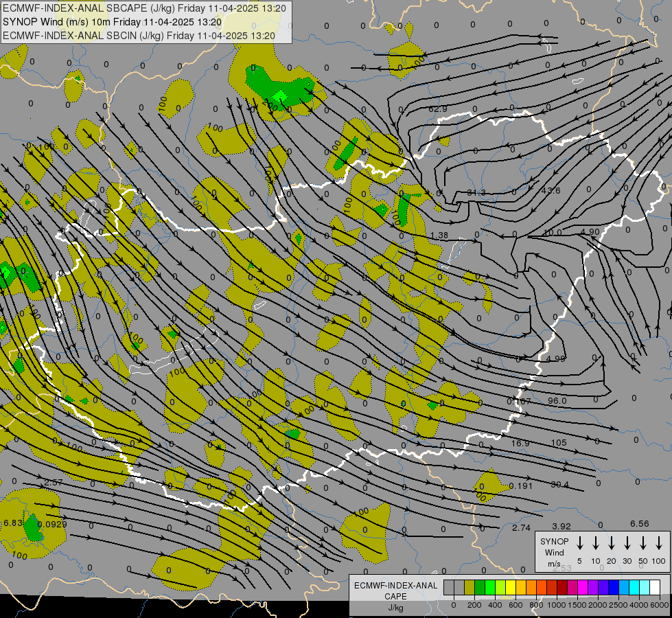Click the 200 label under the color scale
The image size is (672, 618).
click(x=474, y=605)
